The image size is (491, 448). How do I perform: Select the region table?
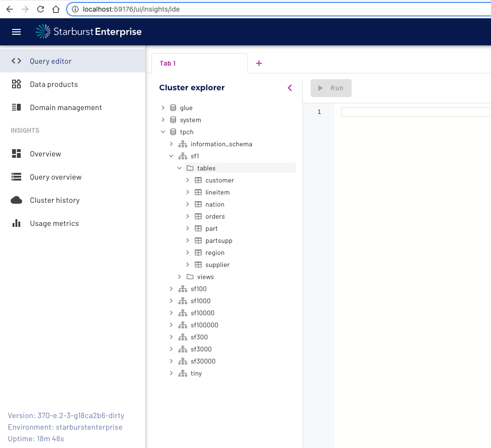click(x=215, y=252)
